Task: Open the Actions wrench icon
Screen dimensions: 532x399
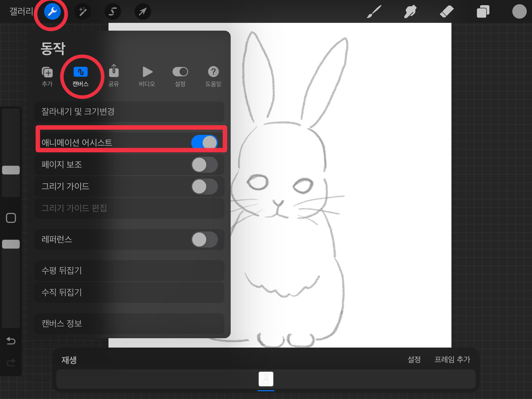Action: pos(52,12)
